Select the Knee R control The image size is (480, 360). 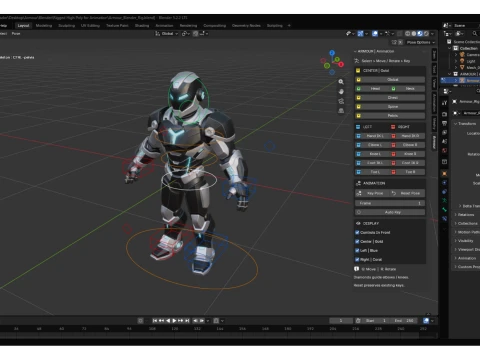[408, 154]
